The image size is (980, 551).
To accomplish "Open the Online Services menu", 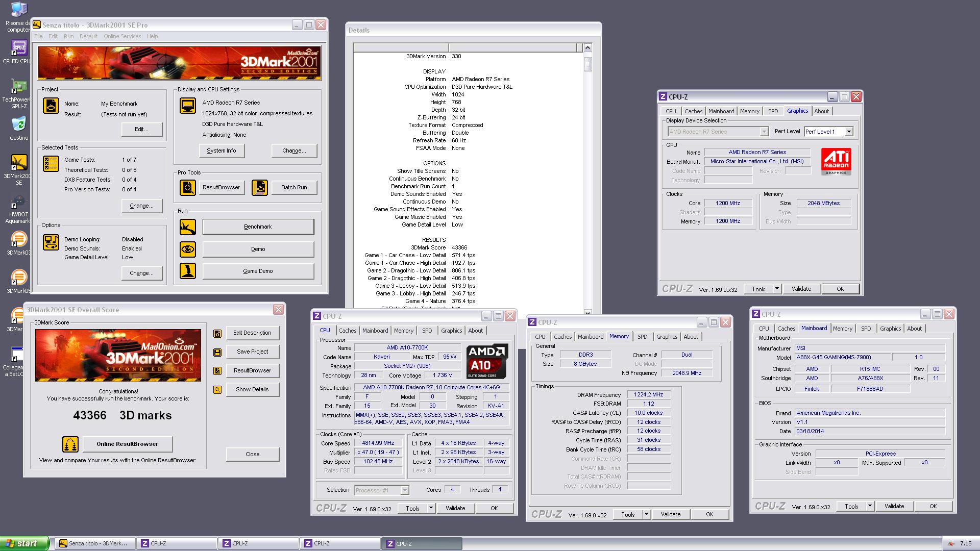I will click(122, 36).
